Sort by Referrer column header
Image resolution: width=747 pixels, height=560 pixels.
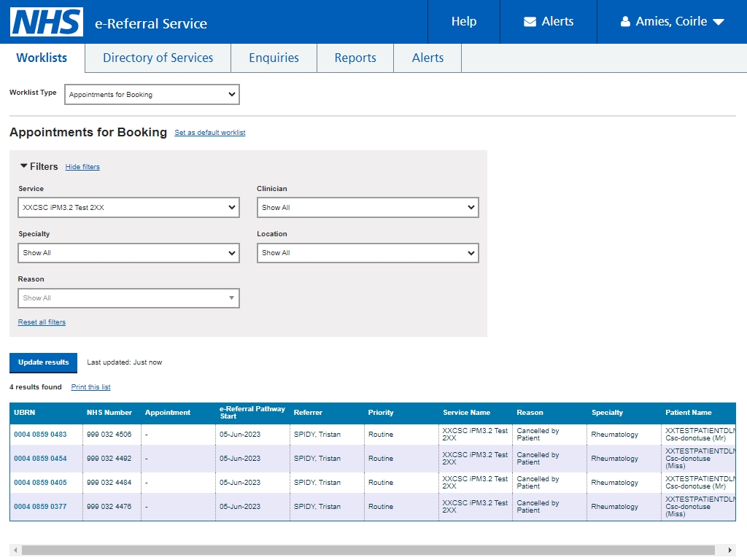[x=308, y=413]
